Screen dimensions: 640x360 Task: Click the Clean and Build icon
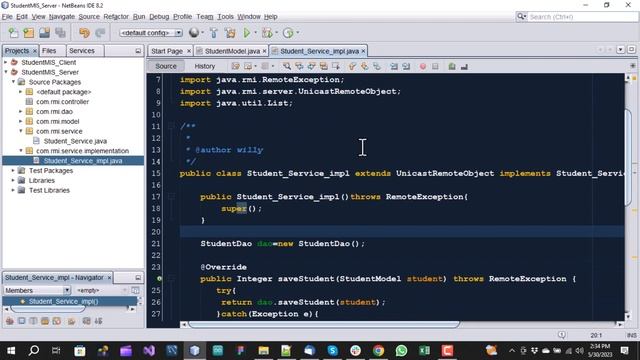230,33
